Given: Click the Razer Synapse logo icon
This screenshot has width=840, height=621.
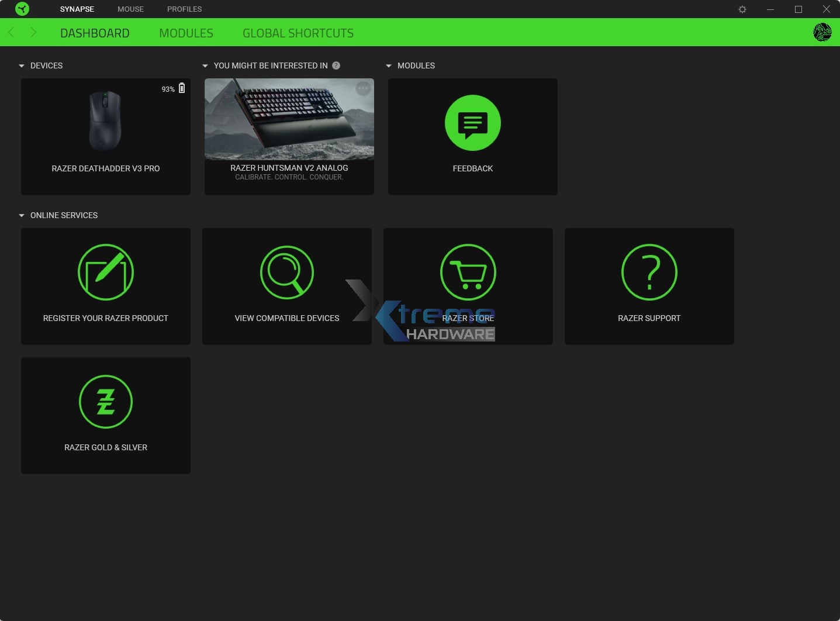Looking at the screenshot, I should click(22, 9).
